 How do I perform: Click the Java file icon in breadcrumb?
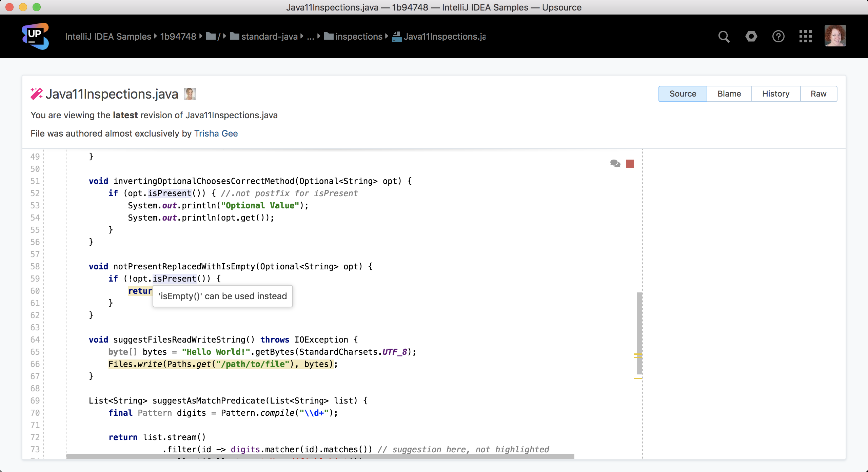pyautogui.click(x=397, y=36)
